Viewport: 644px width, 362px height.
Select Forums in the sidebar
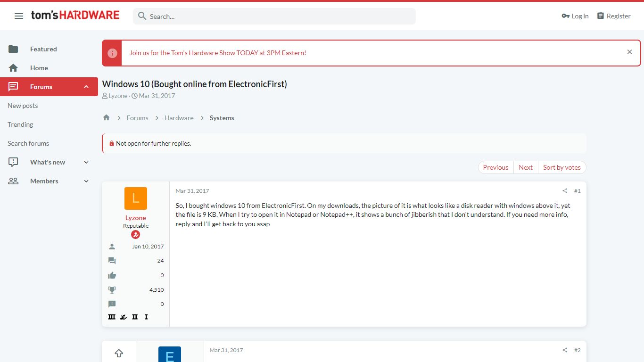coord(41,87)
